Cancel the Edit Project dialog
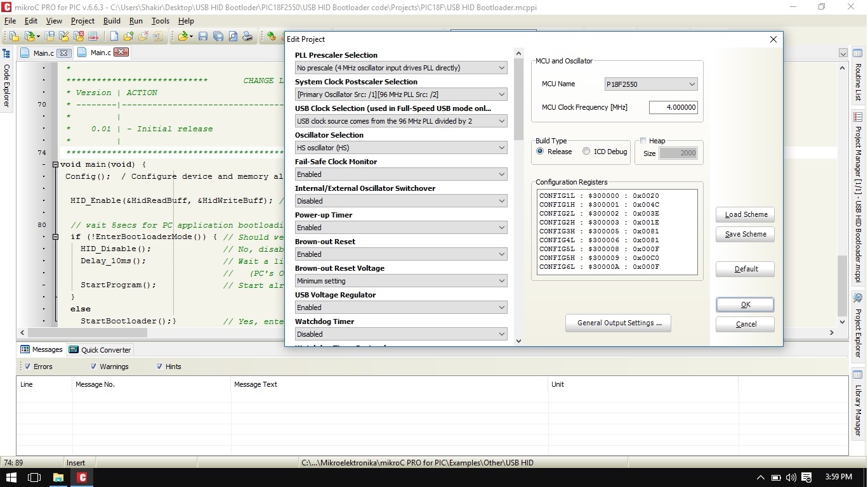The height and width of the screenshot is (487, 868). [746, 324]
